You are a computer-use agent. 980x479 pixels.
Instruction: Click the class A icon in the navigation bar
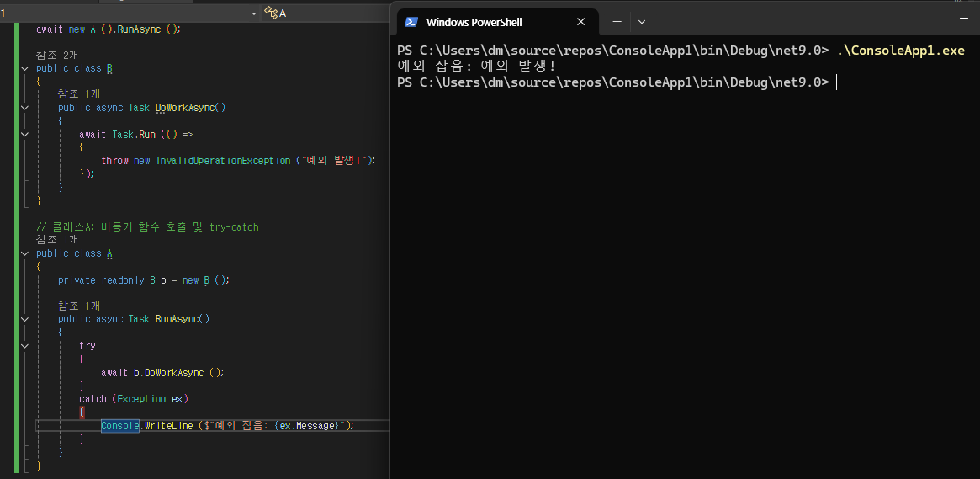click(271, 13)
